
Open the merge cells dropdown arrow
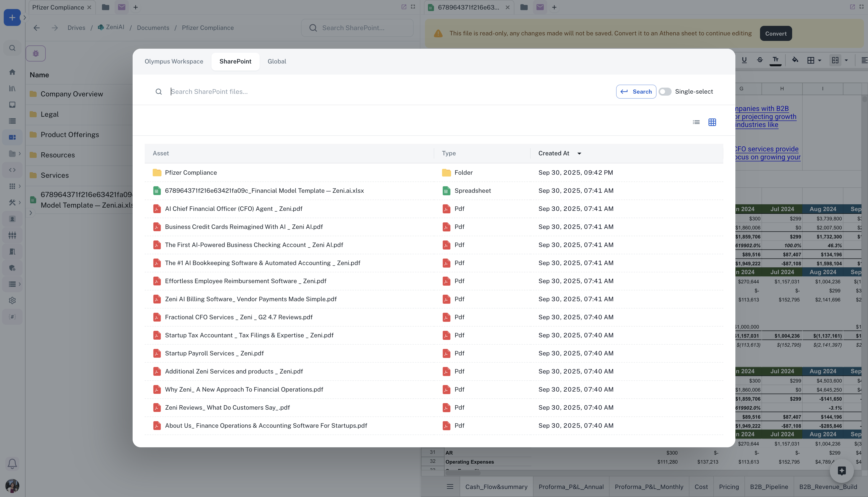[x=846, y=60]
